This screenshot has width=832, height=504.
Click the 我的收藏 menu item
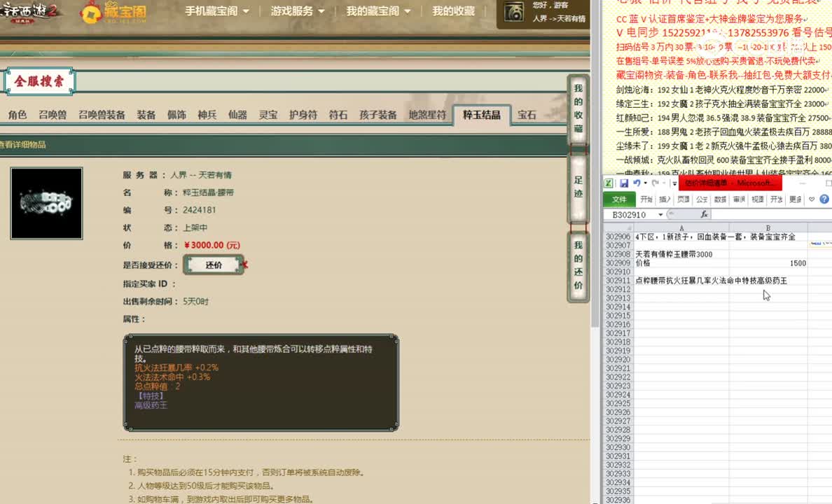[454, 11]
